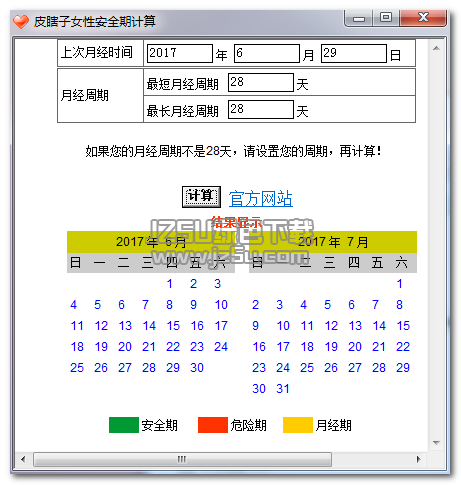This screenshot has height=485, width=461.
Task: Click the day field showing 29
Action: [354, 53]
